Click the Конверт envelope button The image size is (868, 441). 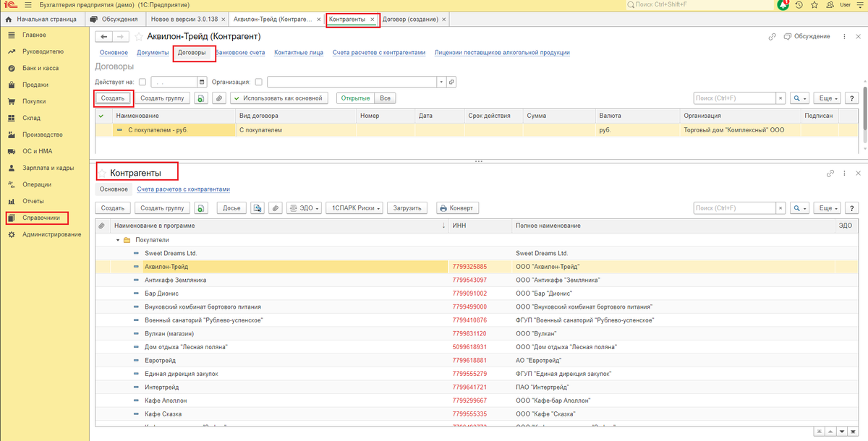457,207
